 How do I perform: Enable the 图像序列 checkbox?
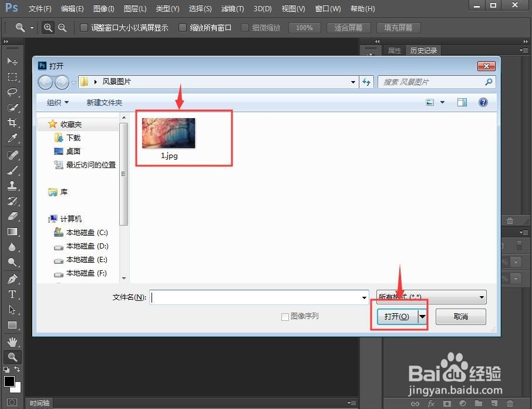pos(284,316)
